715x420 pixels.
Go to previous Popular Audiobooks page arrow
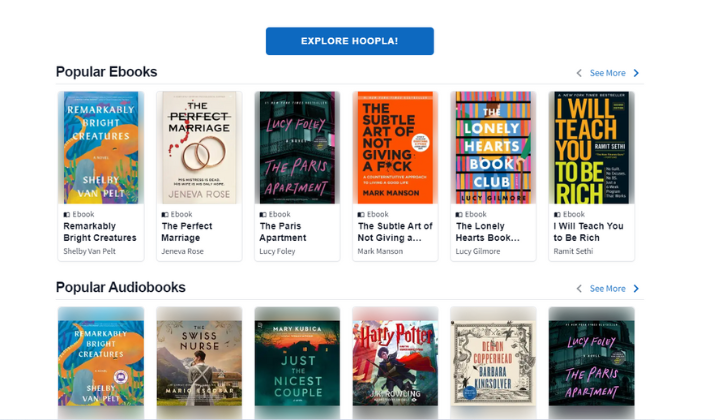coord(579,289)
